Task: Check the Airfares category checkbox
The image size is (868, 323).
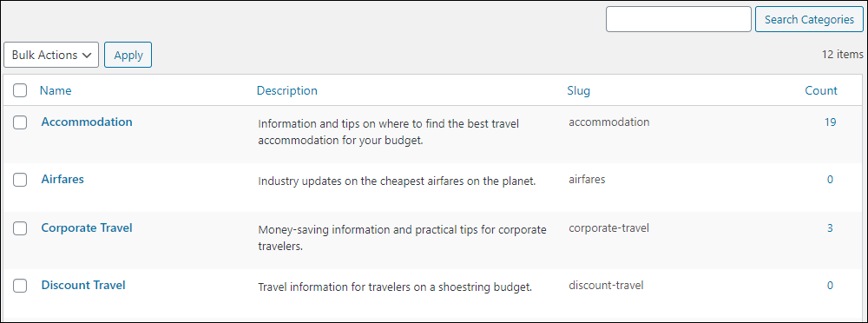Action: pyautogui.click(x=20, y=180)
